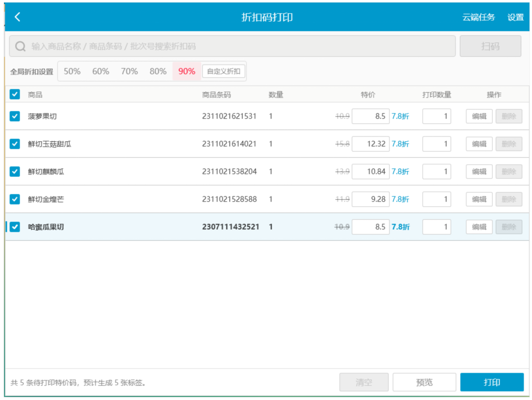Viewport: 532px width, 400px height.
Task: Select the 90% discount option
Action: click(x=187, y=71)
